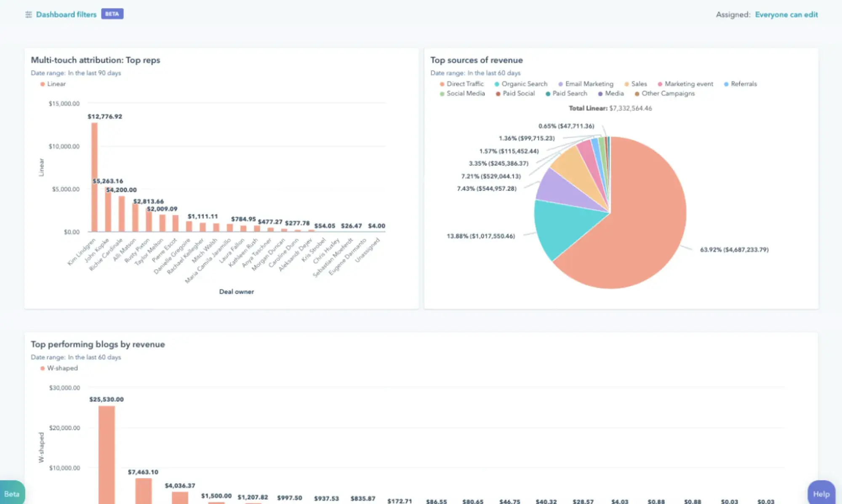Toggle Media legend item
Screen dimensions: 842x504
611,93
